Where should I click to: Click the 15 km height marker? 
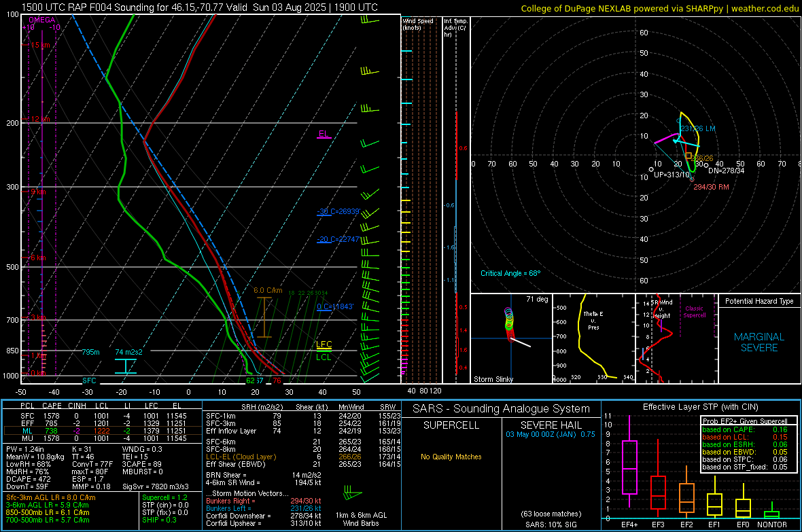pyautogui.click(x=40, y=45)
